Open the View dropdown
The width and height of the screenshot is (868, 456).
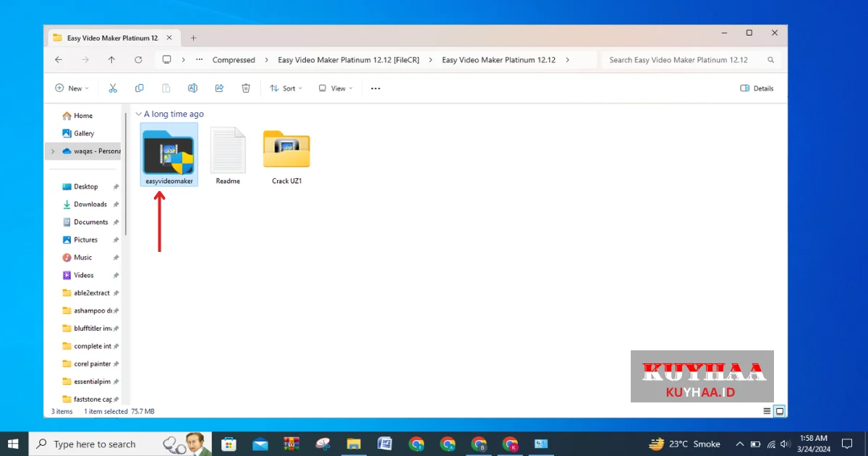tap(336, 88)
